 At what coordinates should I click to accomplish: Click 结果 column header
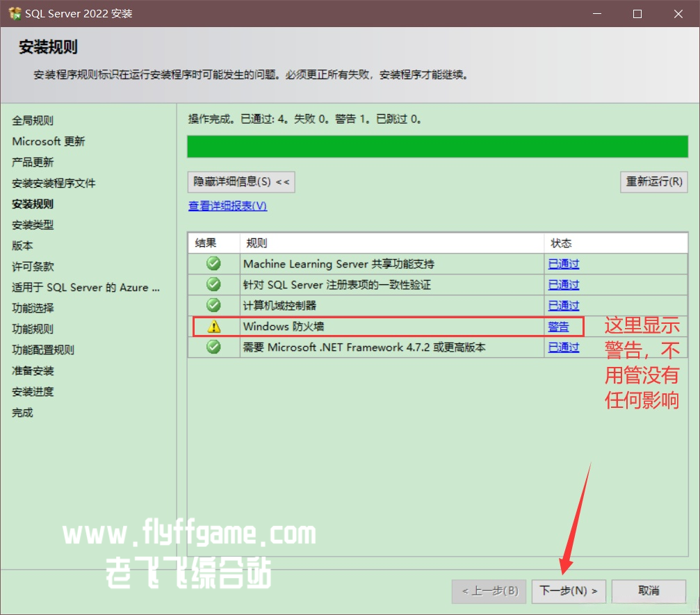point(214,243)
